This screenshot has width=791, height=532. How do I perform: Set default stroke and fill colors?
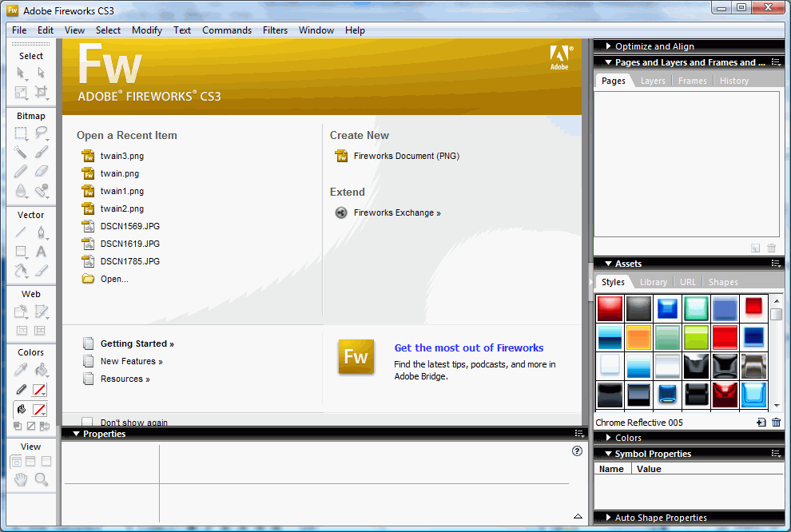tap(16, 426)
